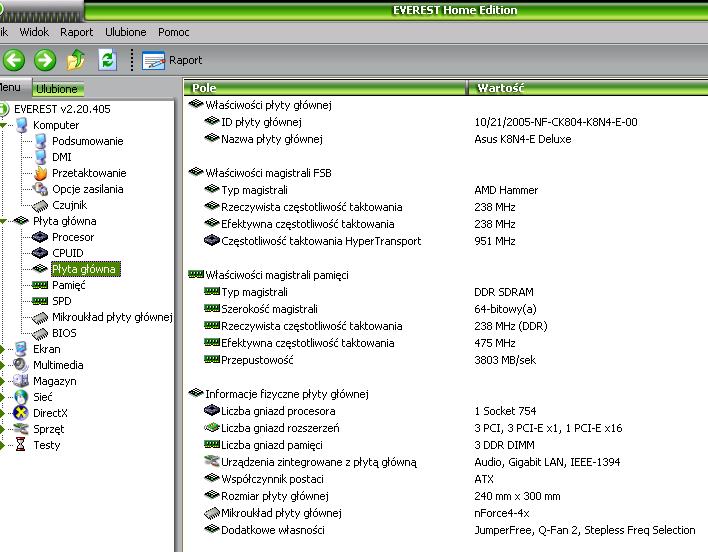Select Podsumowanie in the tree

point(87,141)
